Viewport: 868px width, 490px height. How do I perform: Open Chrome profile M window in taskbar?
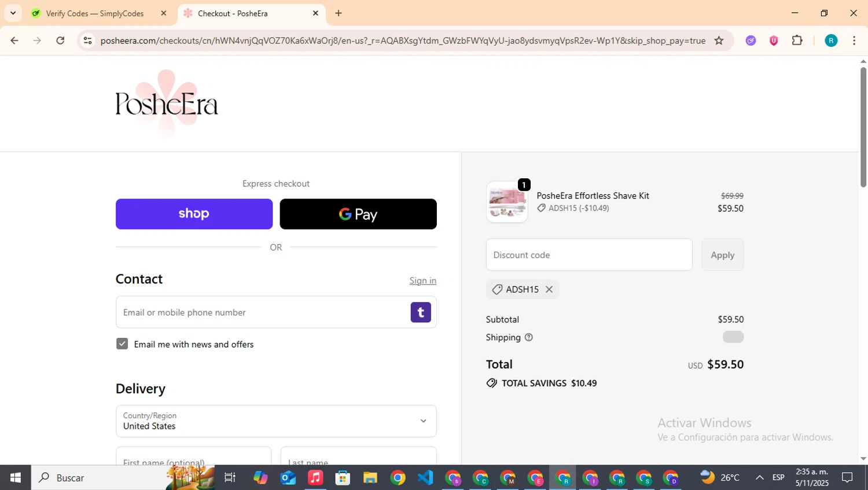(508, 478)
